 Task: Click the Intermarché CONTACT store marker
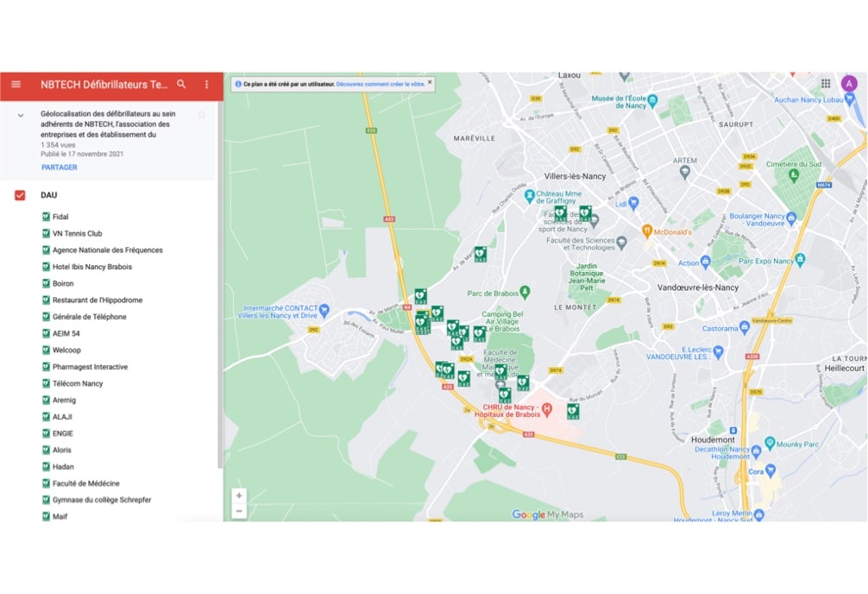coord(324,309)
